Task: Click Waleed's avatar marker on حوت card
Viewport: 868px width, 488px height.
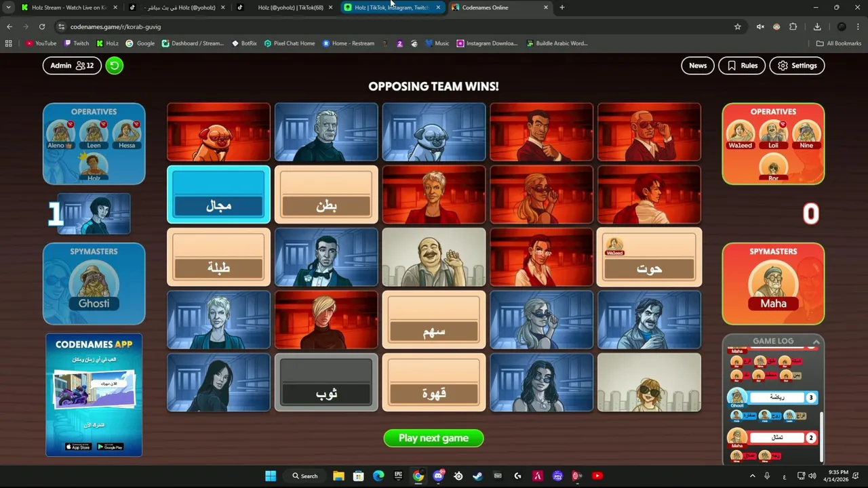Action: tap(614, 247)
